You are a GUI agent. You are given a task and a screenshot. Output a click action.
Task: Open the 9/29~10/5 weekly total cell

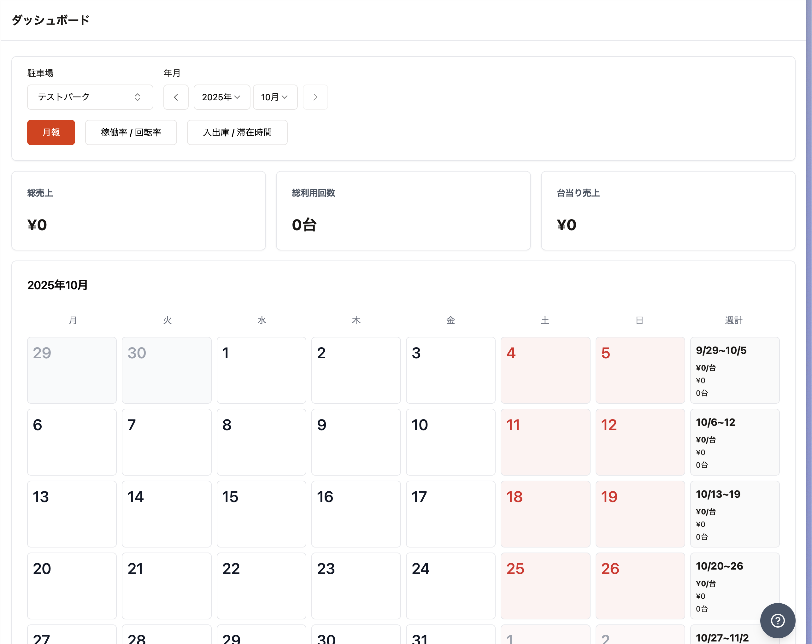coord(734,370)
